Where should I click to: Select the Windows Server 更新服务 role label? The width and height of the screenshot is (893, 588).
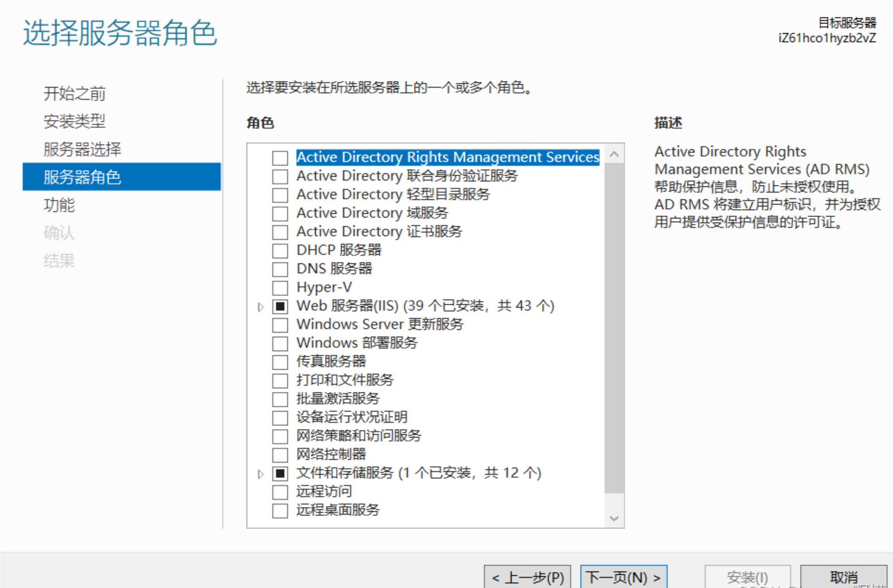tap(379, 325)
